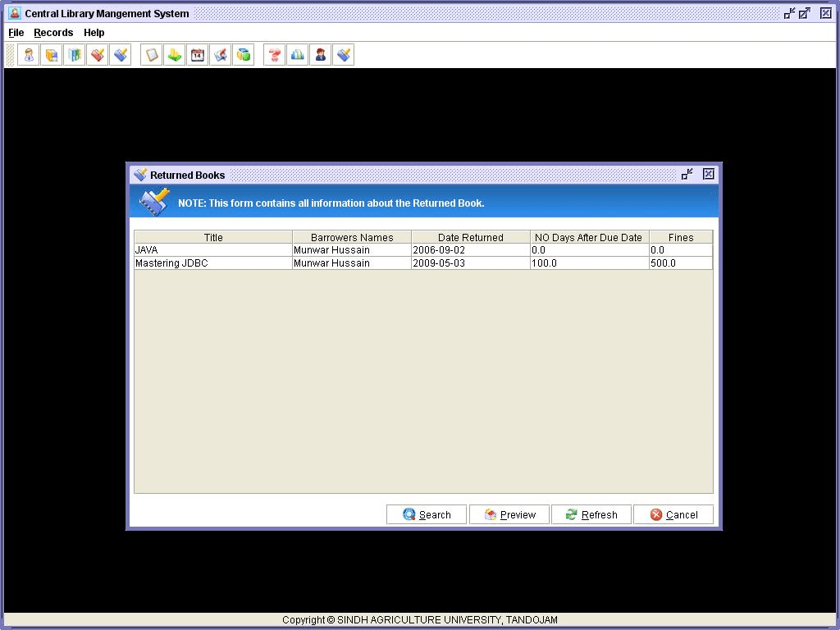Click the green download arrow icon

pyautogui.click(x=175, y=55)
